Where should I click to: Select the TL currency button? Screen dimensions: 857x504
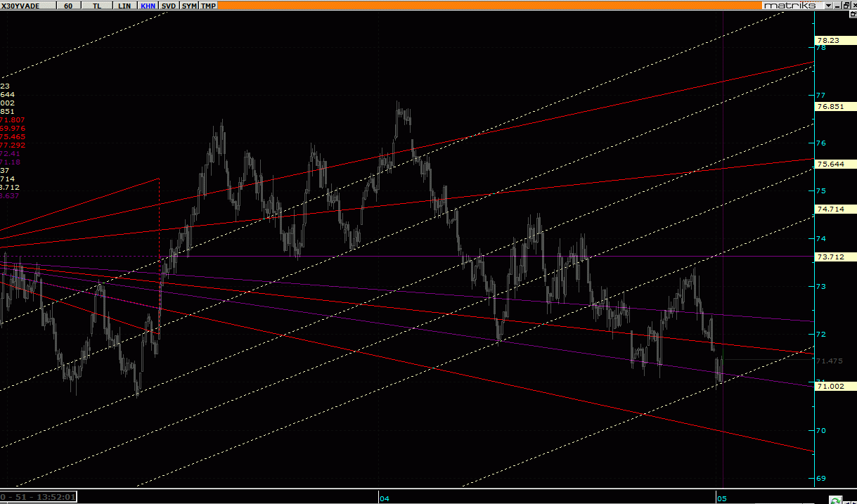click(x=96, y=6)
